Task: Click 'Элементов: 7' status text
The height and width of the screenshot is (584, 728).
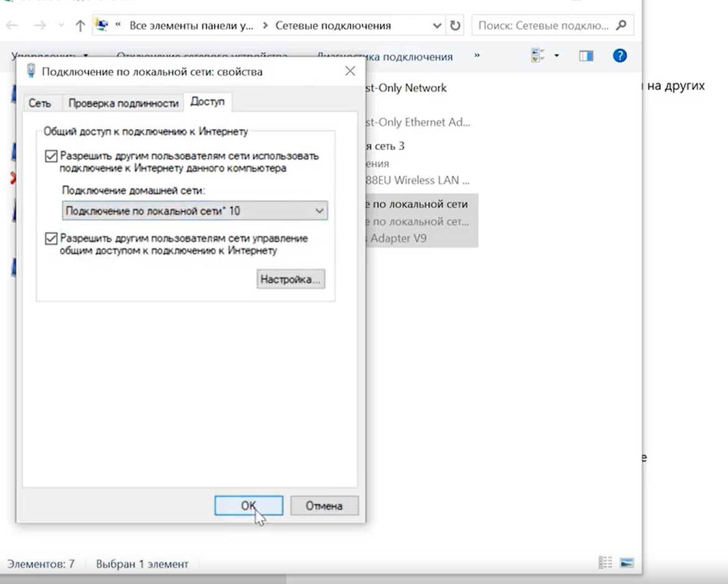Action: (x=41, y=564)
